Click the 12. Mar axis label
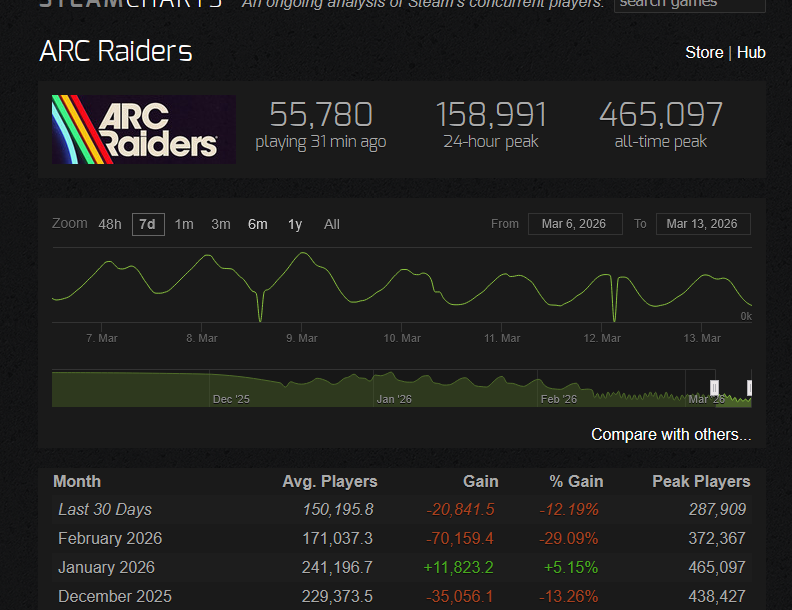The image size is (792, 610). [x=602, y=338]
